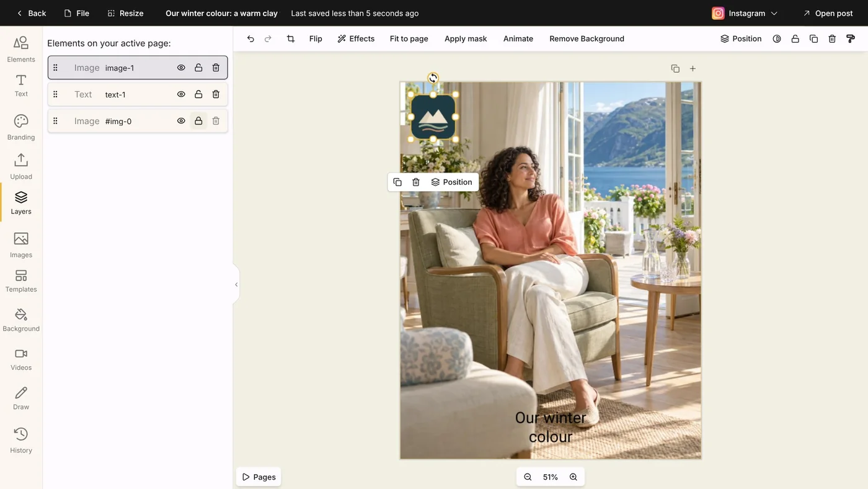Click Open post link

828,13
